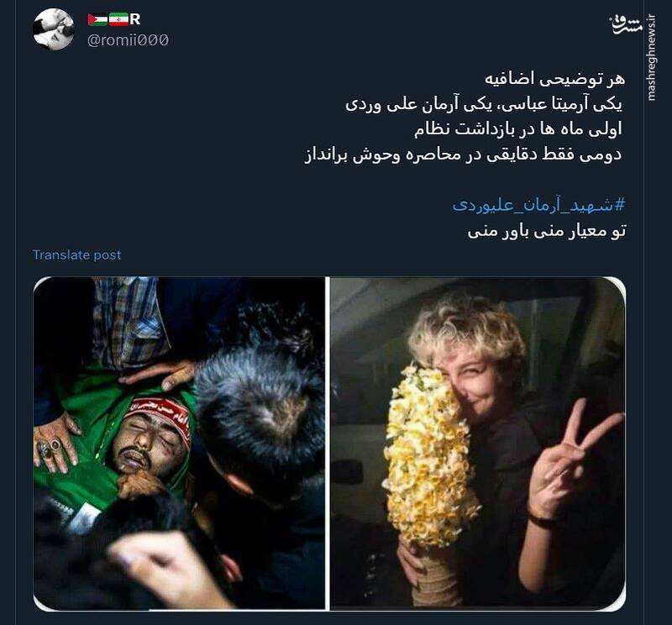Image resolution: width=672 pixels, height=625 pixels.
Task: Click the line اولی ماه ها در بازداشت نظام
Action: [x=517, y=129]
